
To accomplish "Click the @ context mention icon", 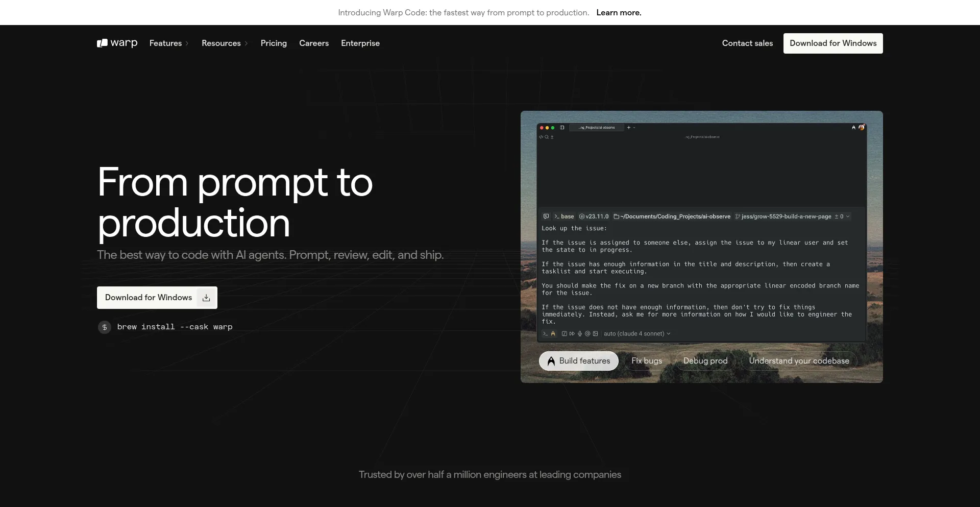I will pyautogui.click(x=587, y=333).
